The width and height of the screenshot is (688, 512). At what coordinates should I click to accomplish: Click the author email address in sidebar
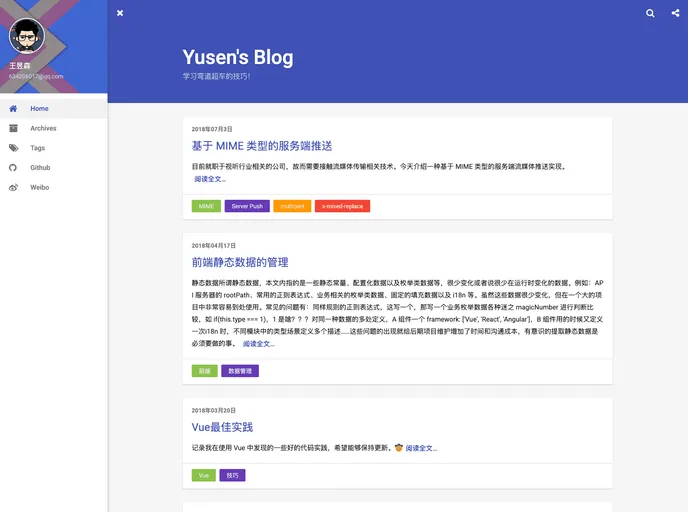(36, 76)
